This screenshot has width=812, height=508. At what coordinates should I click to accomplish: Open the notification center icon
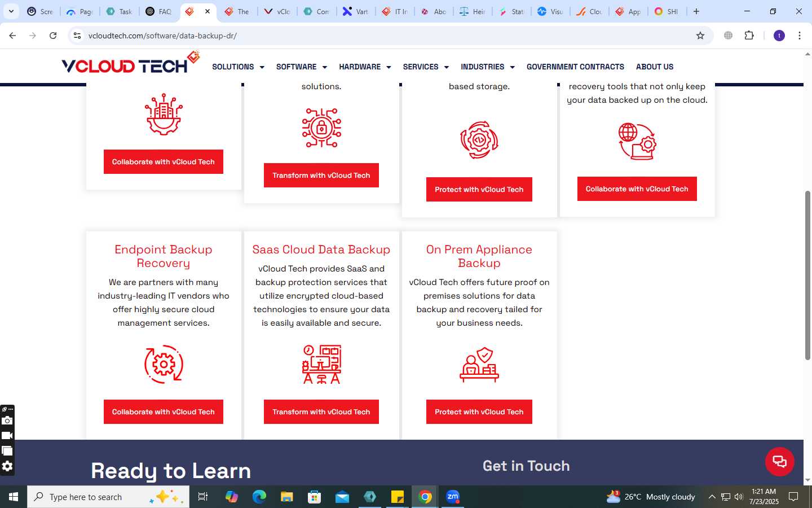click(x=793, y=497)
